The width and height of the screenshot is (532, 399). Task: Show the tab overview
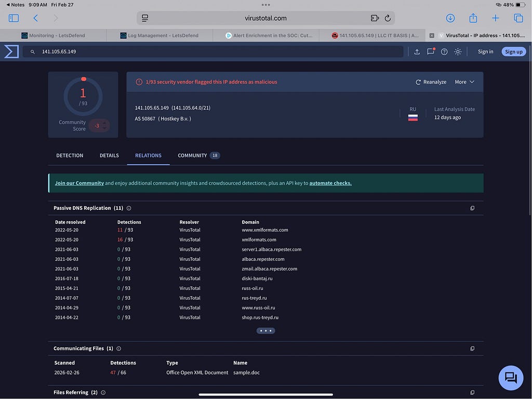coord(518,18)
